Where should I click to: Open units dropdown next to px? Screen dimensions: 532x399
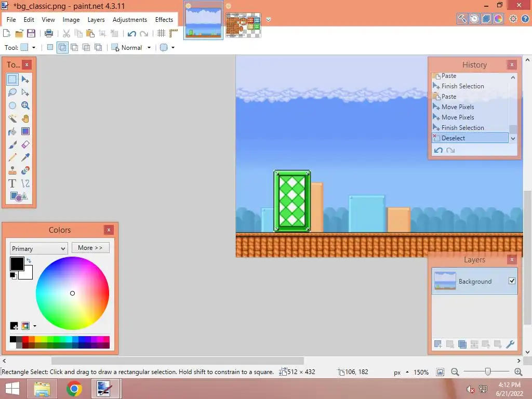[x=407, y=372]
